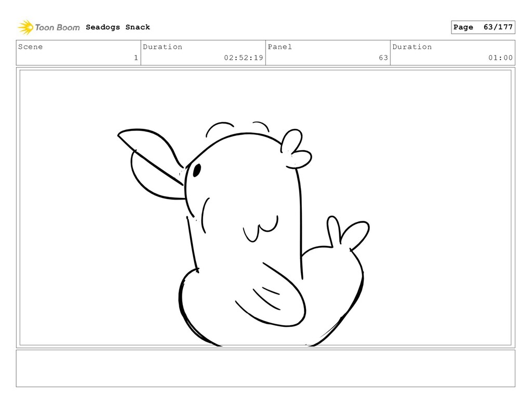This screenshot has width=532, height=411.
Task: Click the 'Panel' header label
Action: tap(280, 47)
